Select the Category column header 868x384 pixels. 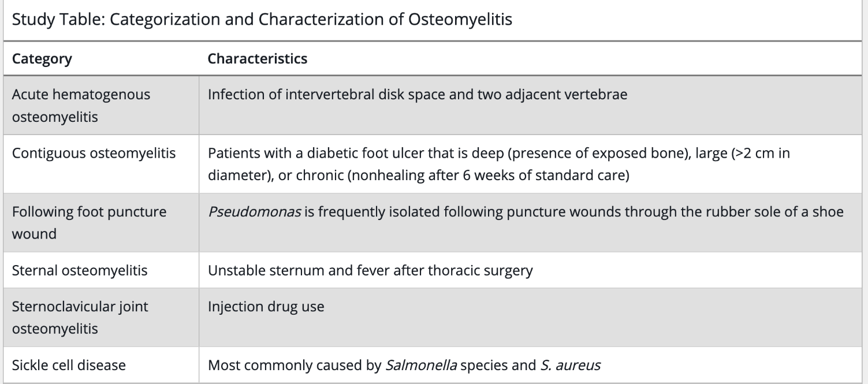(42, 59)
